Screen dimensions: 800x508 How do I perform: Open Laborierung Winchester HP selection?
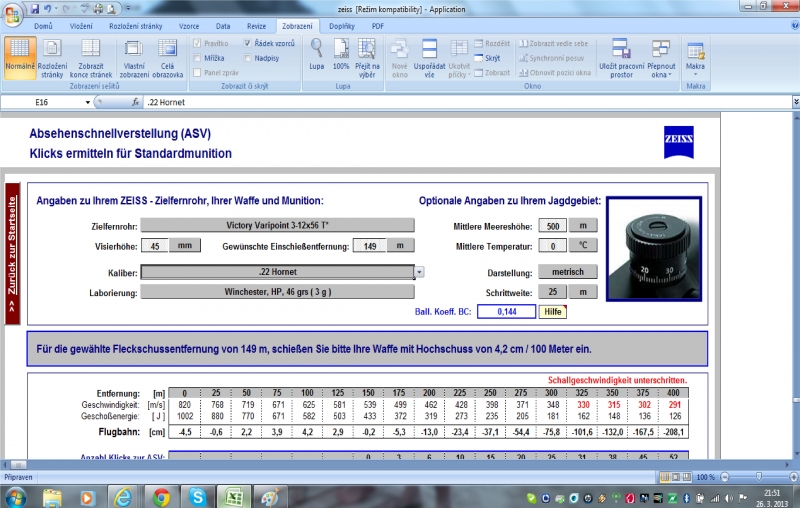(278, 292)
